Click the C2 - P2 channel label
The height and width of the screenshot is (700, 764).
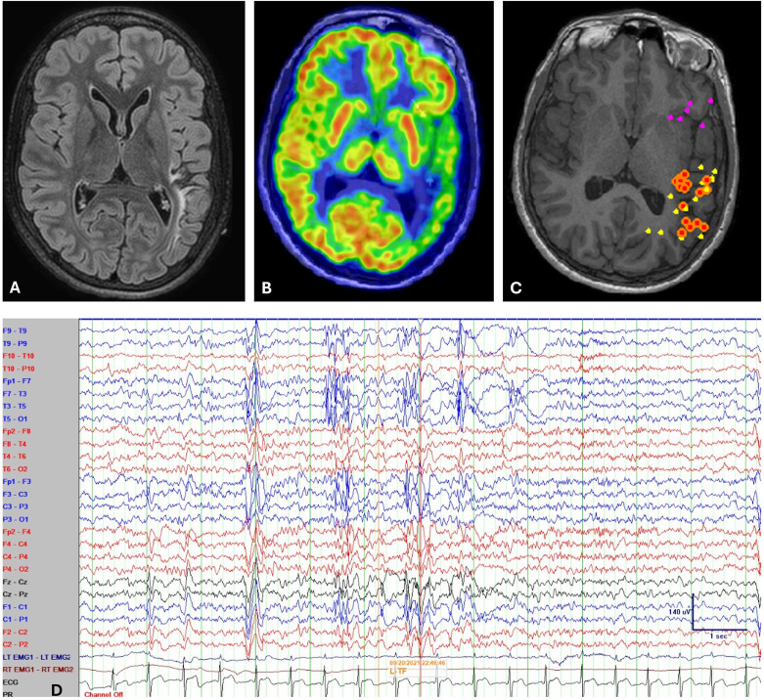[15, 645]
